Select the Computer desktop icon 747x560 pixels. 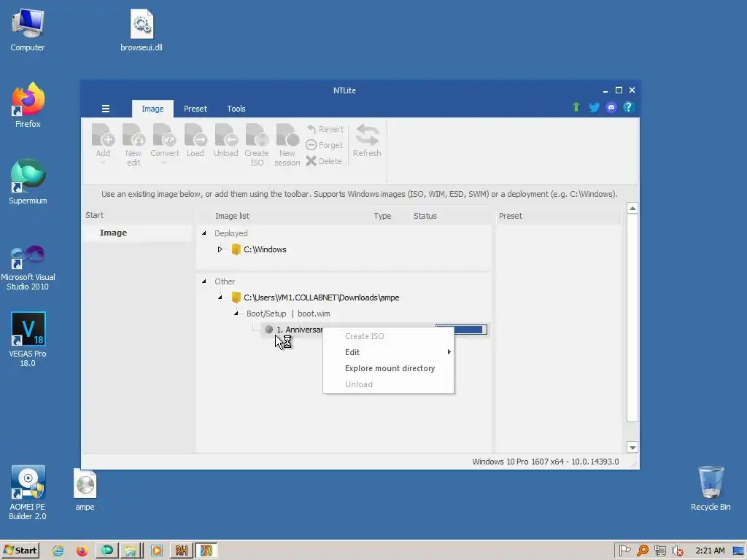[x=28, y=31]
